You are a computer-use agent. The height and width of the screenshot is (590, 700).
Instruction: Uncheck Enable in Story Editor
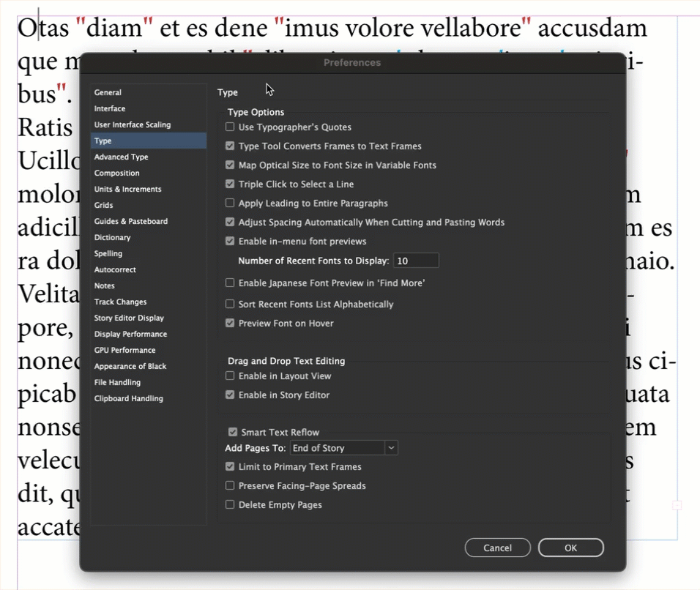coord(230,395)
